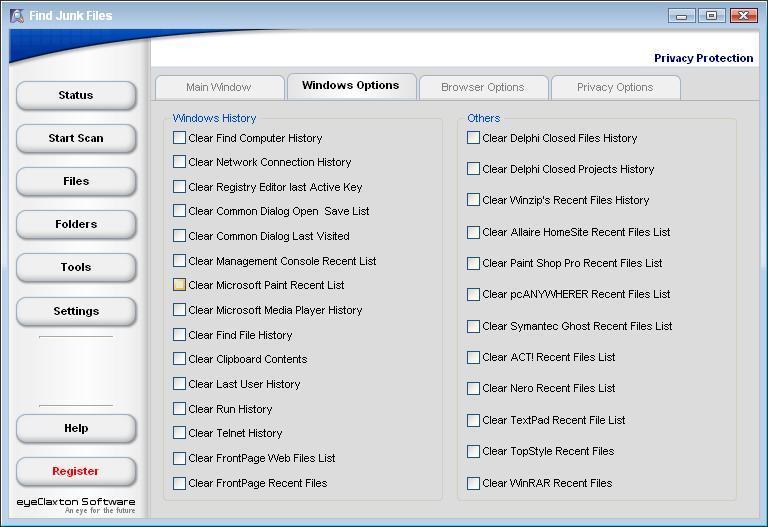Click the red Register button
This screenshot has width=768, height=527.
click(x=76, y=471)
